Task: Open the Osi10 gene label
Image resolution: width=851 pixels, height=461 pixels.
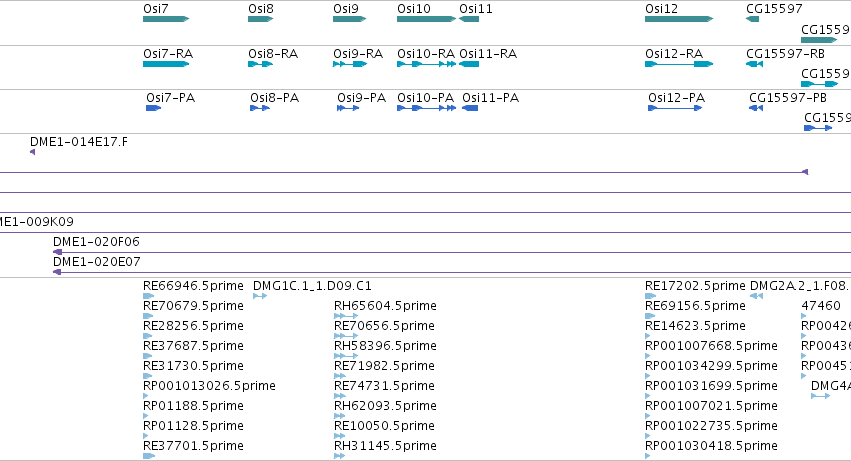Action: (414, 9)
